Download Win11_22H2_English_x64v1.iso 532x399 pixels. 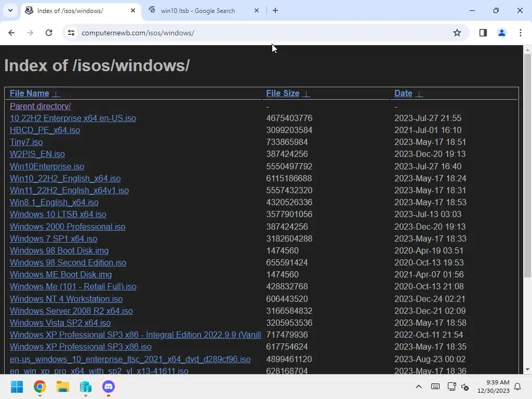tap(69, 190)
